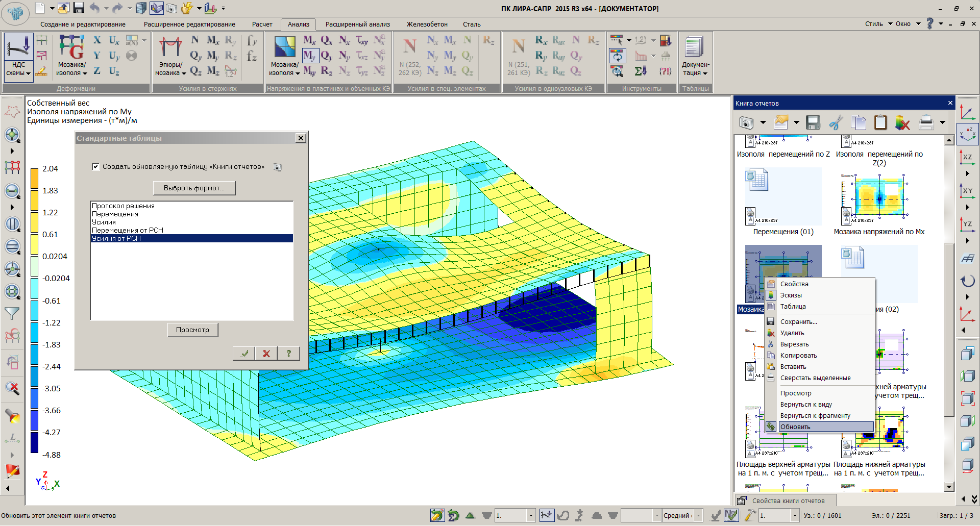Click the green checkmark confirm icon in dialog

click(244, 353)
